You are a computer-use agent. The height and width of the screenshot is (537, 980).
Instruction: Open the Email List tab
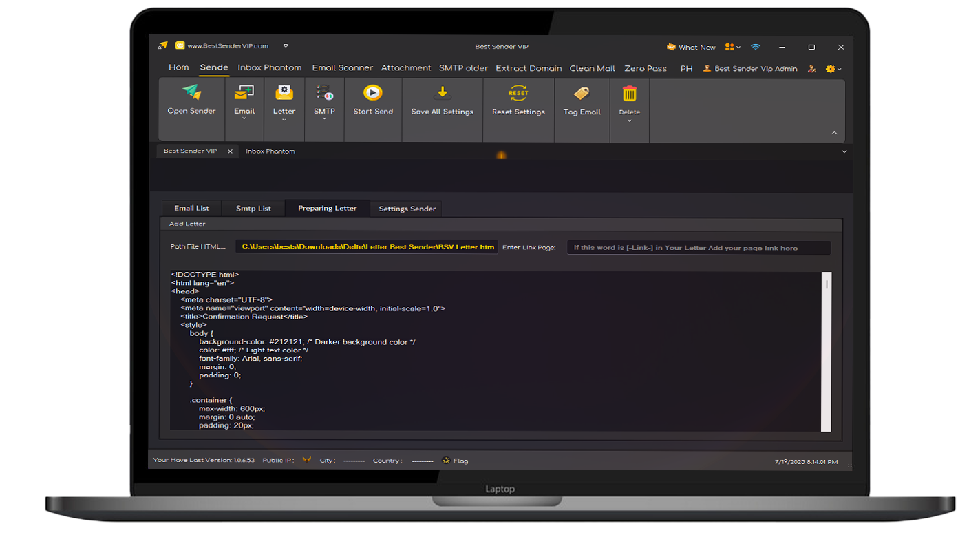(191, 208)
